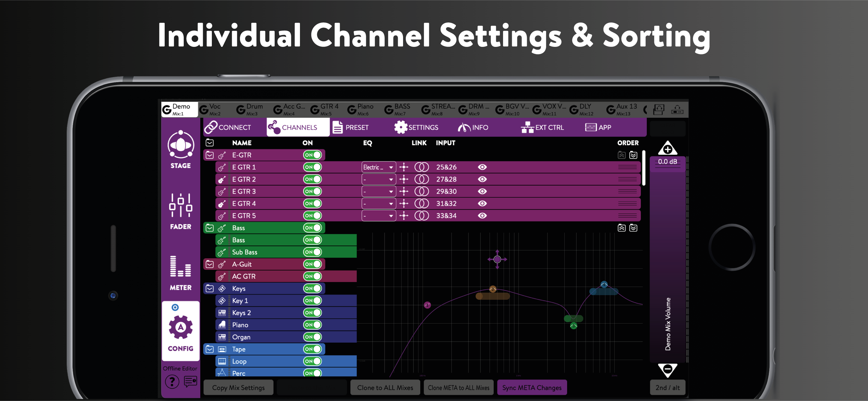Open the STAGE view
The image size is (868, 401).
[181, 150]
